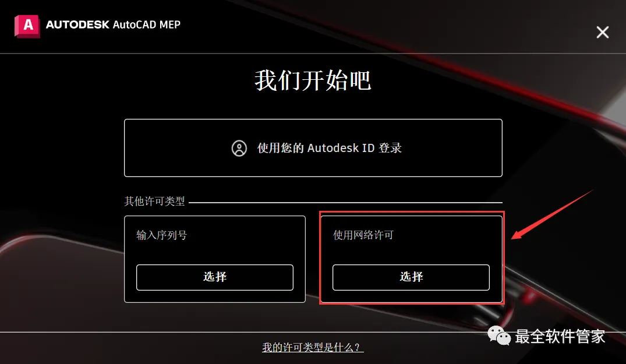Click the divider line beside 其他许可类型
Image resolution: width=626 pixels, height=364 pixels.
[345, 202]
